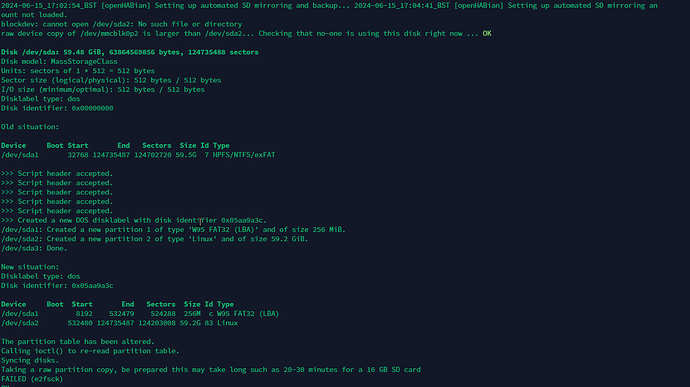Click the 'blockdev: cannot open /dev/sda2' error line
Image resolution: width=690 pixels, height=387 pixels.
121,24
